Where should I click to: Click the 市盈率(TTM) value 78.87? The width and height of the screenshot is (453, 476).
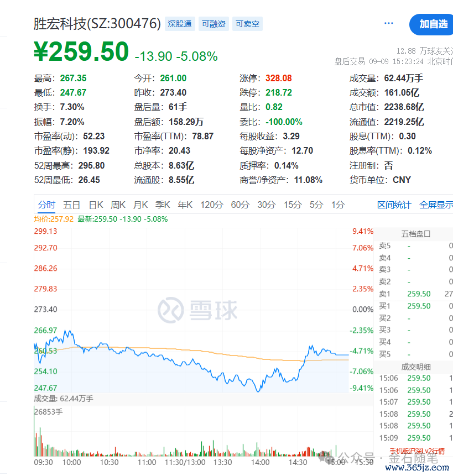203,137
